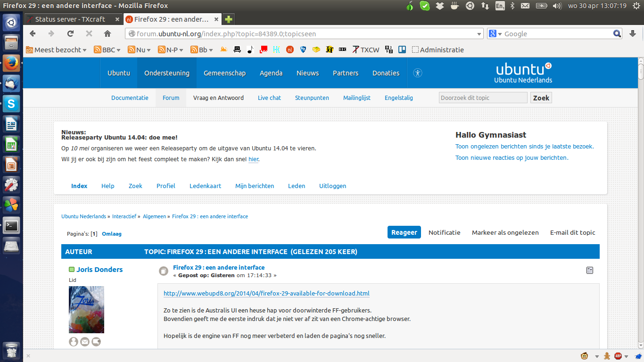This screenshot has width=644, height=362.
Task: Click private message icon under avatar
Action: 96,342
